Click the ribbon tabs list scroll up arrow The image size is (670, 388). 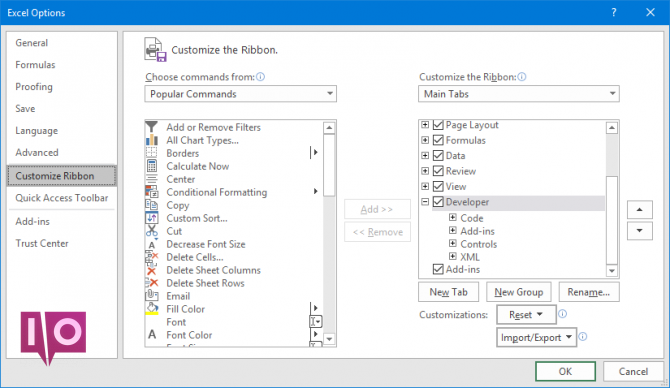[x=612, y=127]
